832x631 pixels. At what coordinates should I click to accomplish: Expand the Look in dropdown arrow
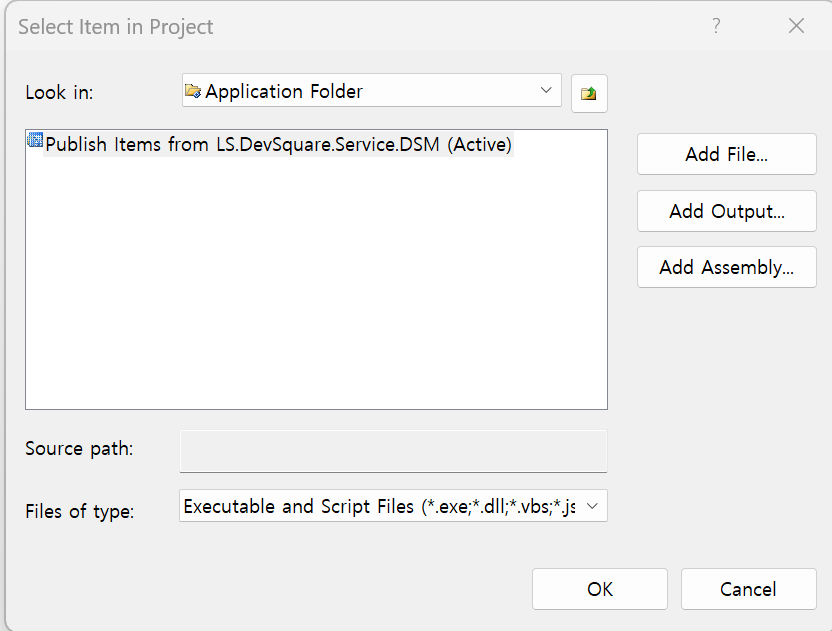coord(546,90)
